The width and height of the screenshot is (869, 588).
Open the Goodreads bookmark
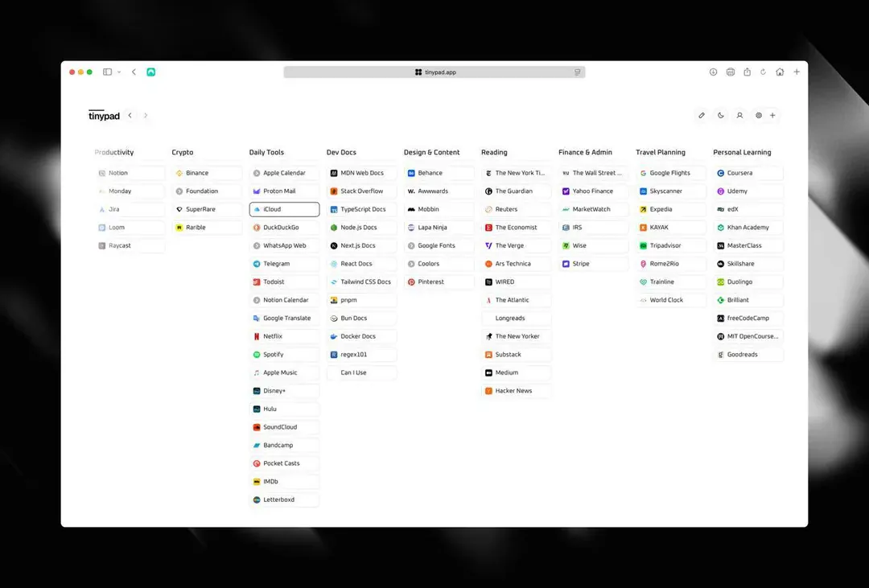748,355
